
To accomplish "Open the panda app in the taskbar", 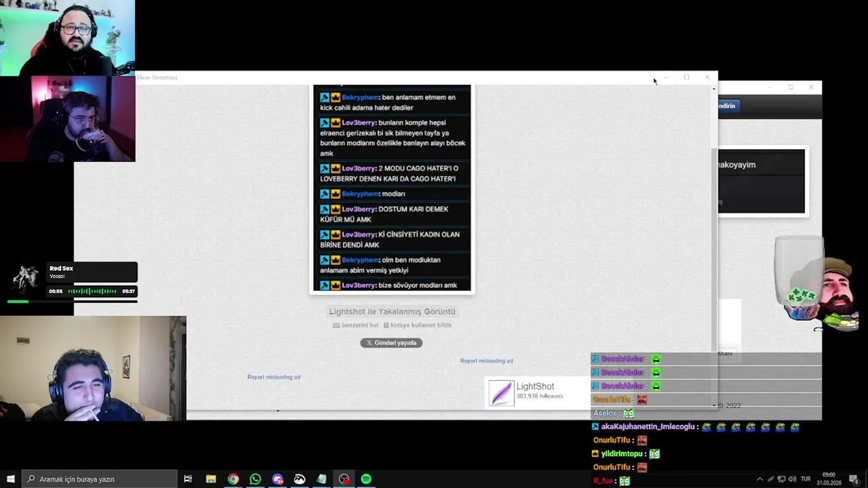I will (x=300, y=479).
